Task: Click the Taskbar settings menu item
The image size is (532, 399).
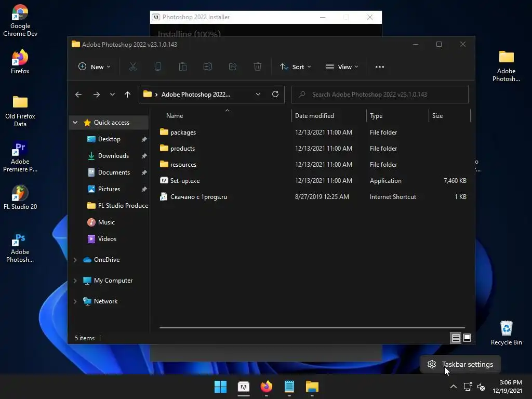Action: pyautogui.click(x=460, y=364)
